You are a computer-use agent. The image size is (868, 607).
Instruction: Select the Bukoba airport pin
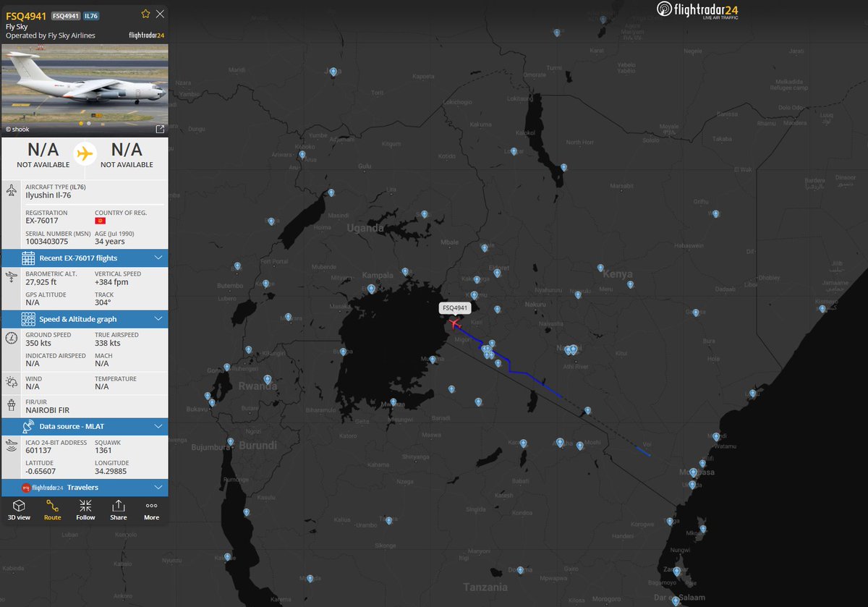(x=343, y=351)
